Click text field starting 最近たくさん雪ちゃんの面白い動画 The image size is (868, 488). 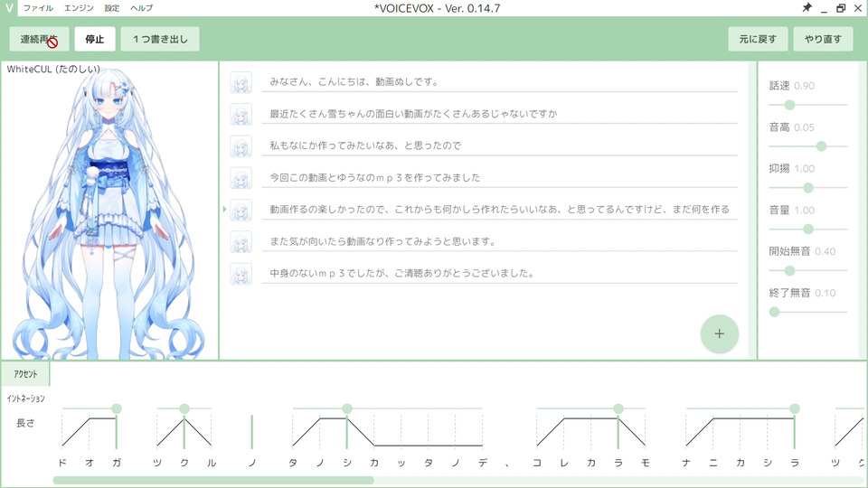coord(499,114)
